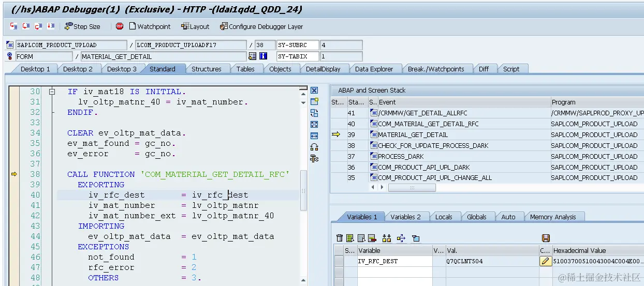Click the program icon beside SAPLCOM_PRODUCT_UPLOAD

click(10, 45)
